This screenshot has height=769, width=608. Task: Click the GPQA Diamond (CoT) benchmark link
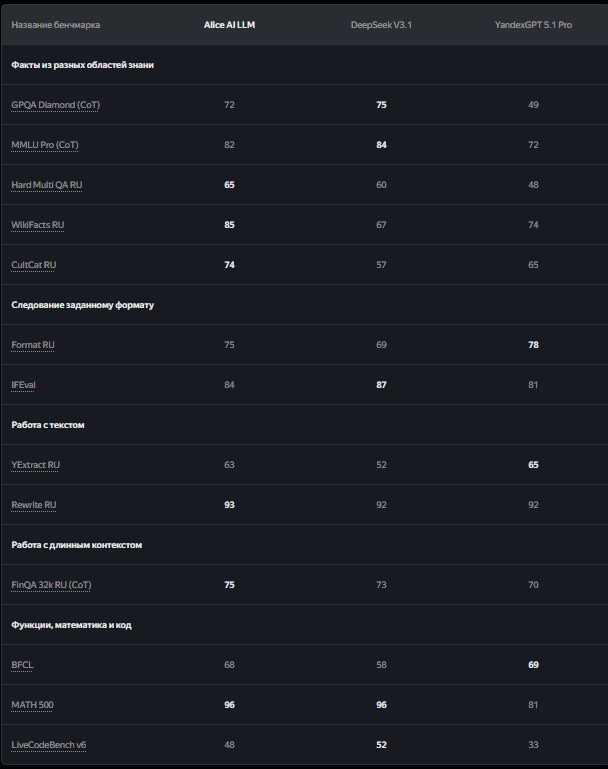point(55,105)
